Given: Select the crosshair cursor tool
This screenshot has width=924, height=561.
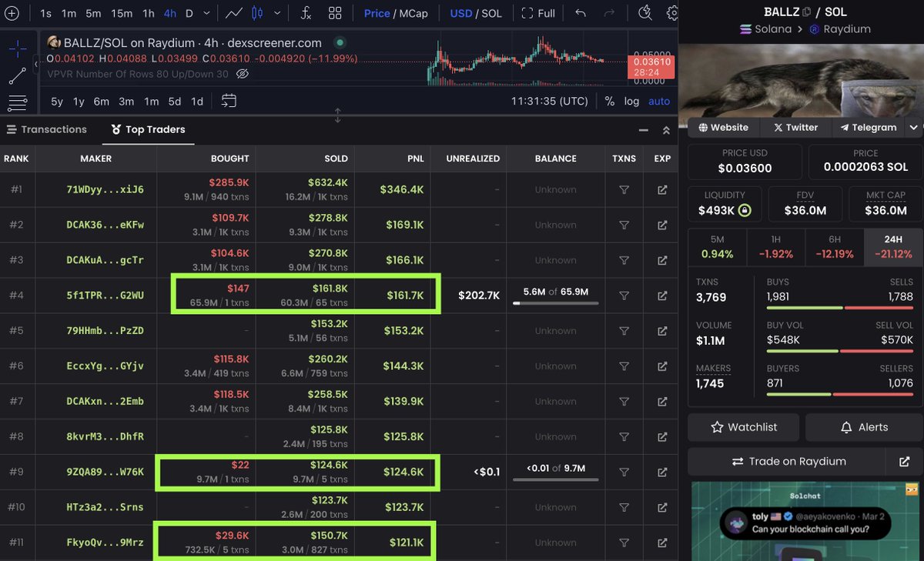Looking at the screenshot, I should [x=17, y=49].
